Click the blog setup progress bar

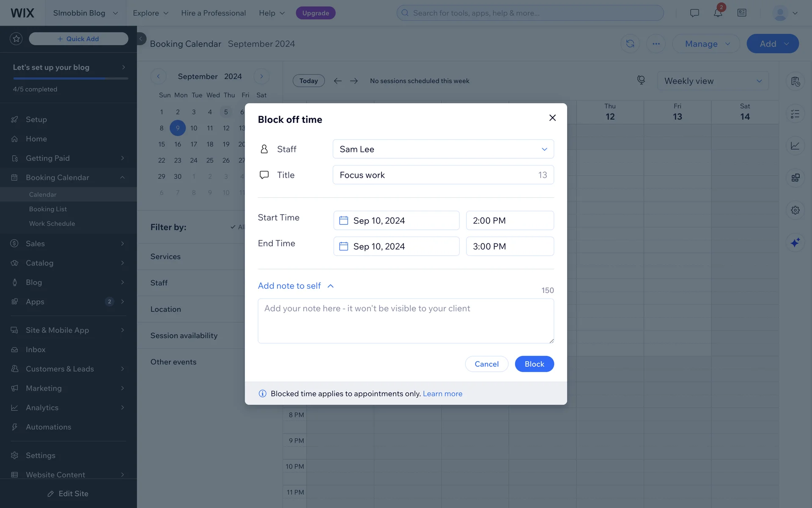[70, 78]
